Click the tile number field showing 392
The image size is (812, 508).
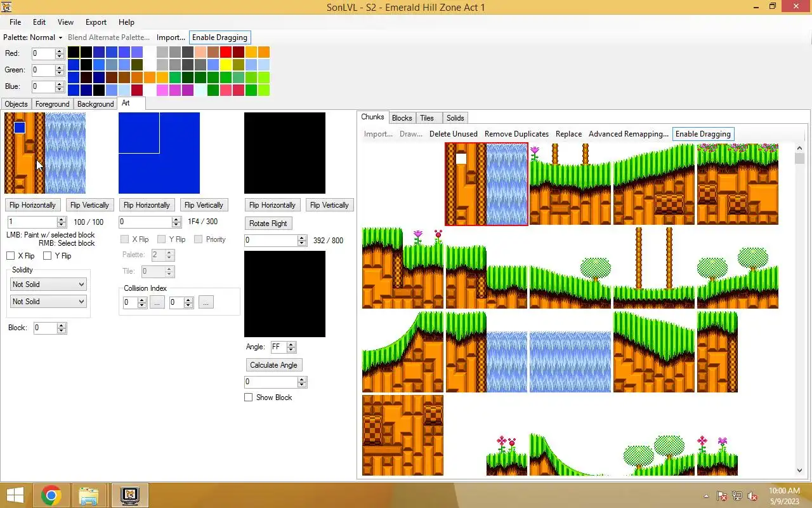coord(271,241)
